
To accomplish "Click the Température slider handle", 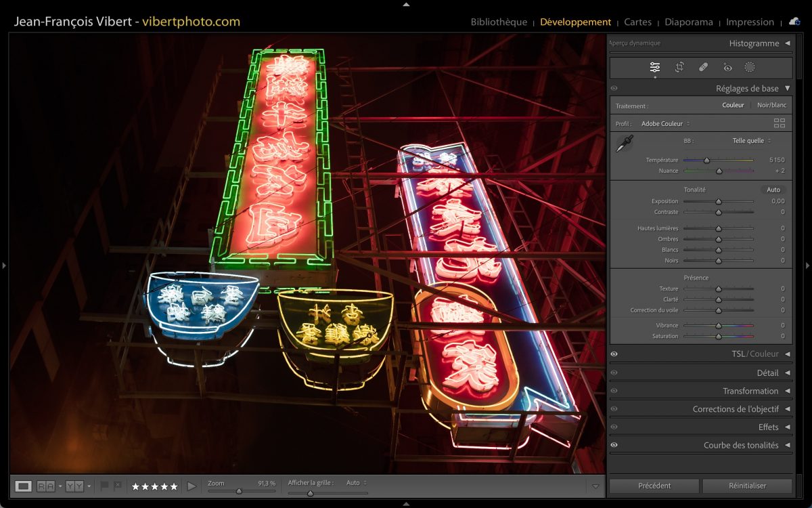I will pyautogui.click(x=706, y=161).
